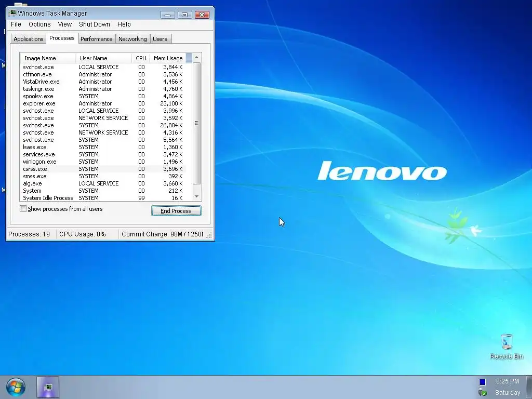Screen dimensions: 532x399
Task: Click the Show Desktop strip beside clock
Action: pos(528,387)
